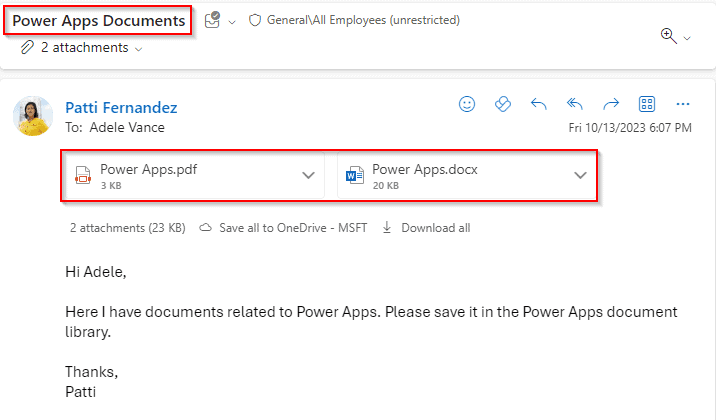The image size is (716, 420).
Task: Click the 2 attachments (23 KB) text
Action: pos(127,228)
